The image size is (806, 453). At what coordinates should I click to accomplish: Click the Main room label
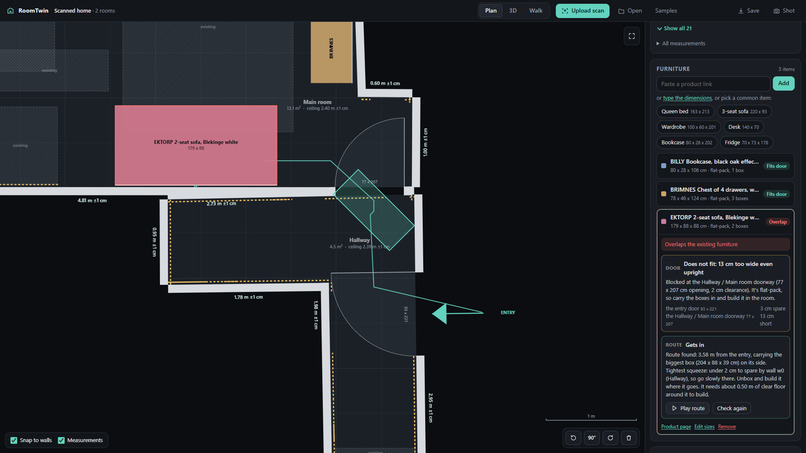[317, 102]
